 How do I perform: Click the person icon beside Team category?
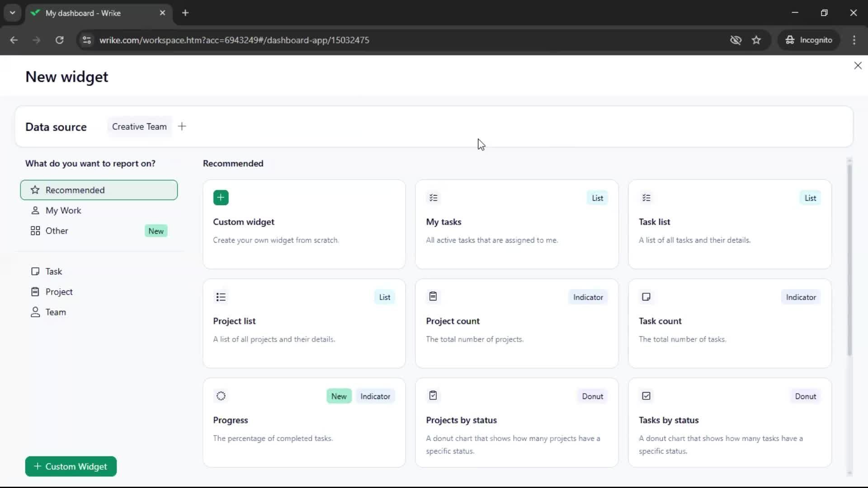coord(35,312)
